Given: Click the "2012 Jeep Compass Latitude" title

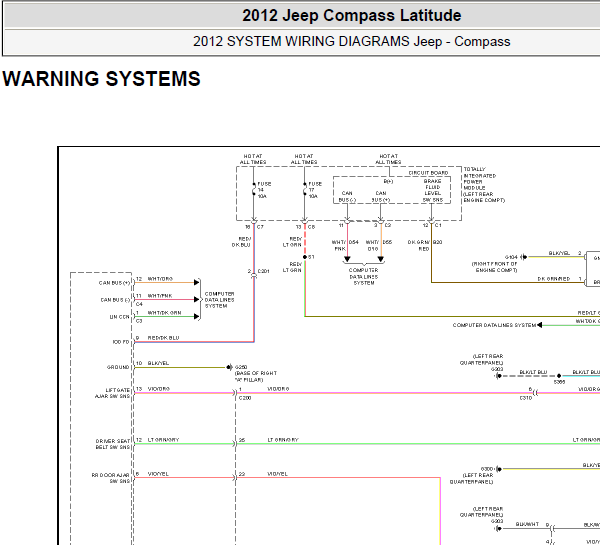Looking at the screenshot, I should (352, 16).
